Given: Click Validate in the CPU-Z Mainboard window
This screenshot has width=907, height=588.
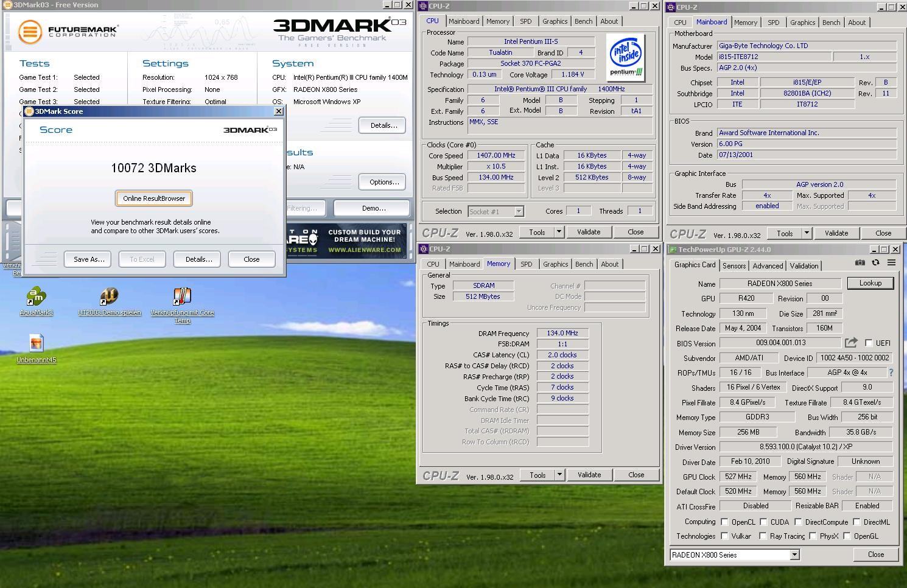Looking at the screenshot, I should 836,233.
